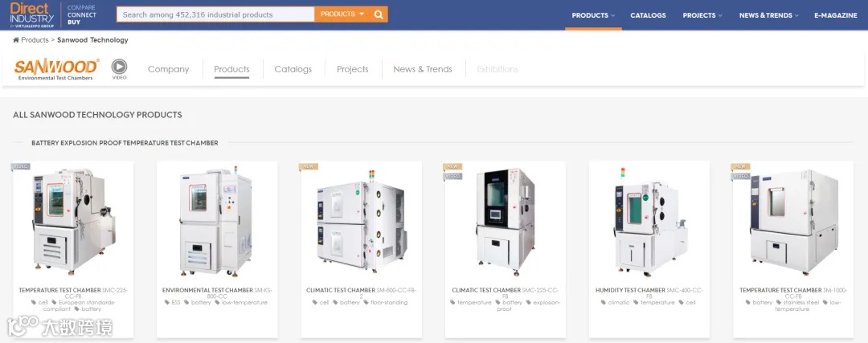Click Products breadcrumb link
Screen dimensions: 868x343
(35, 40)
